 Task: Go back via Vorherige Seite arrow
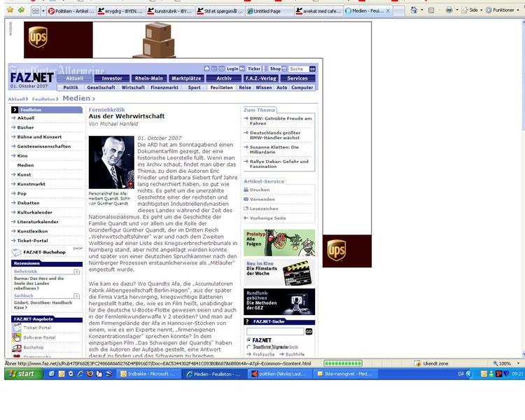(x=246, y=218)
